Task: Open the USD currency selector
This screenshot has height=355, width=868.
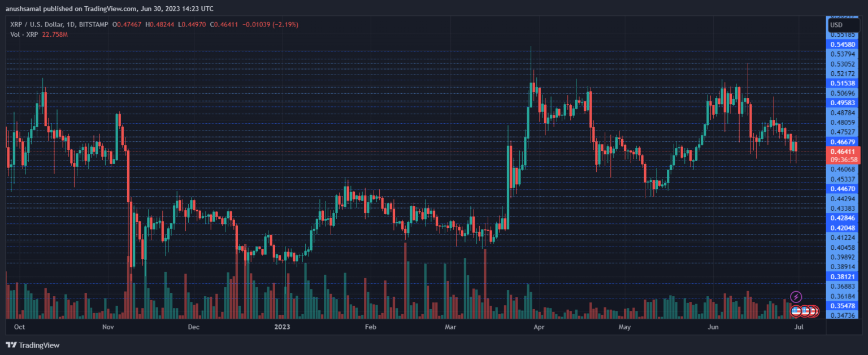Action: [836, 25]
